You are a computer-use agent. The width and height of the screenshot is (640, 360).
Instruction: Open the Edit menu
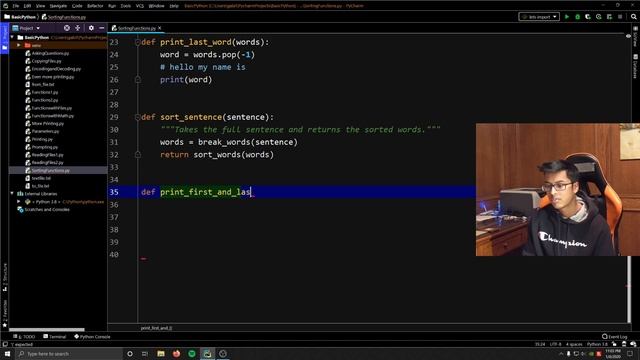coord(27,6)
